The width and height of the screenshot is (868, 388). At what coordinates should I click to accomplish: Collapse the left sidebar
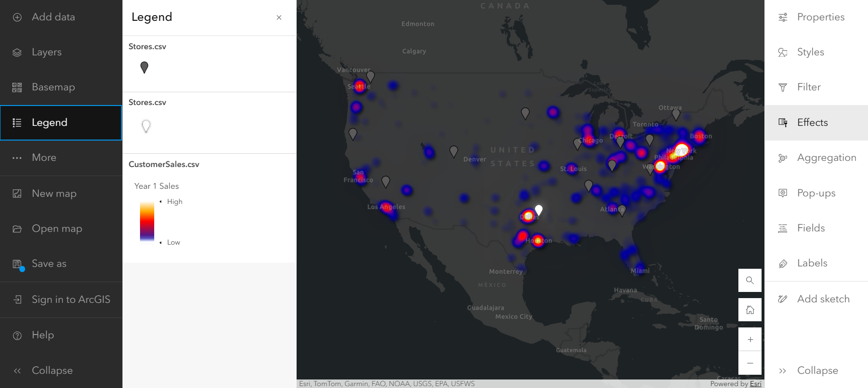pyautogui.click(x=61, y=370)
